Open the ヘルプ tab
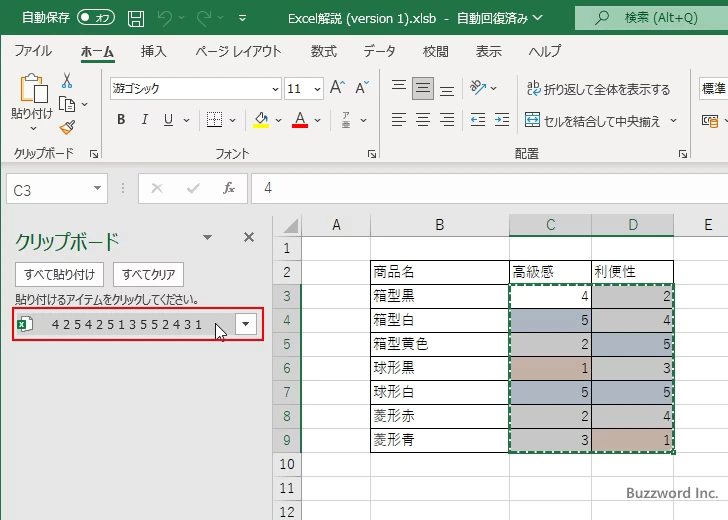The width and height of the screenshot is (728, 520). point(545,51)
